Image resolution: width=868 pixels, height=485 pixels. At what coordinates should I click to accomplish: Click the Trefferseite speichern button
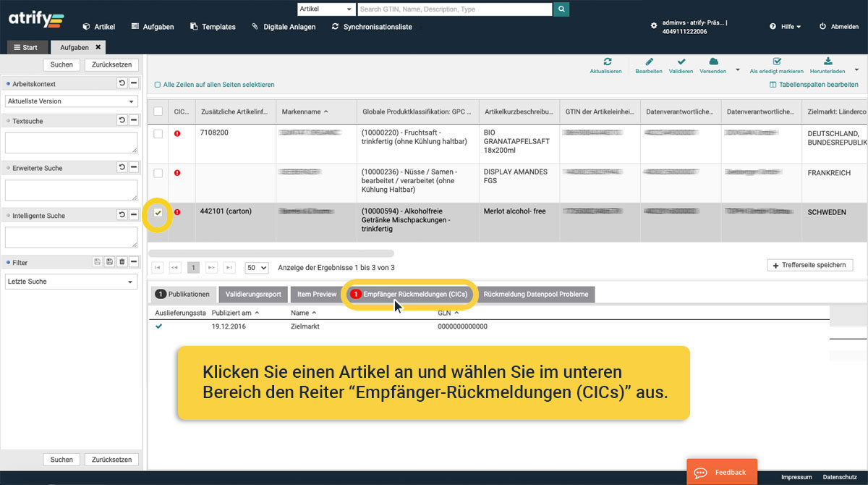(x=809, y=266)
